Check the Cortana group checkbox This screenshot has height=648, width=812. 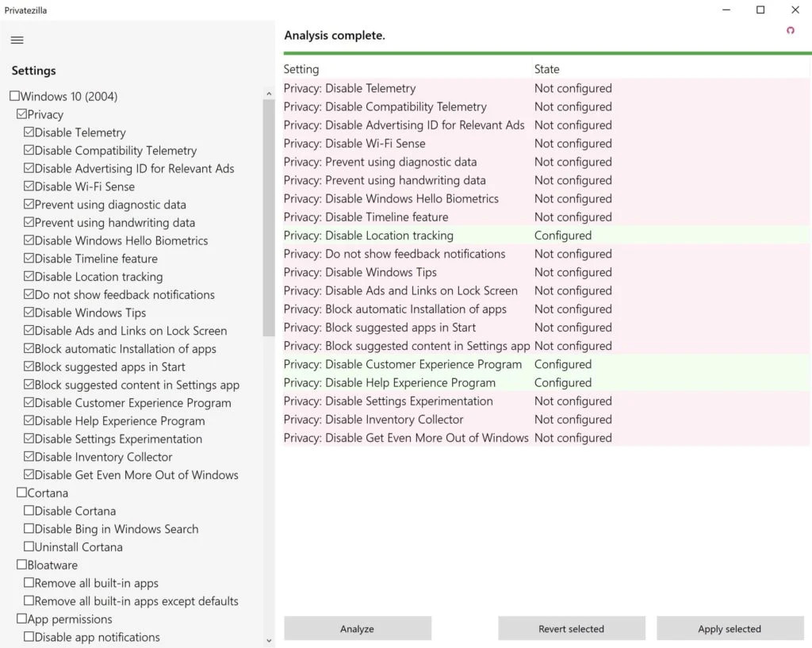[x=21, y=493]
